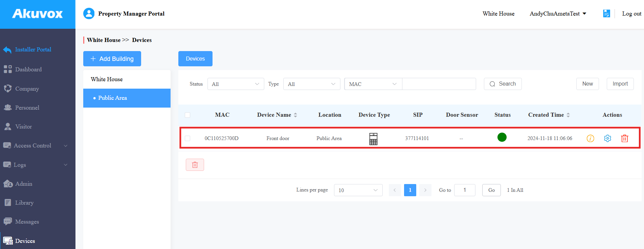644x249 pixels.
Task: Click the Devices sidebar icon
Action: 8,241
